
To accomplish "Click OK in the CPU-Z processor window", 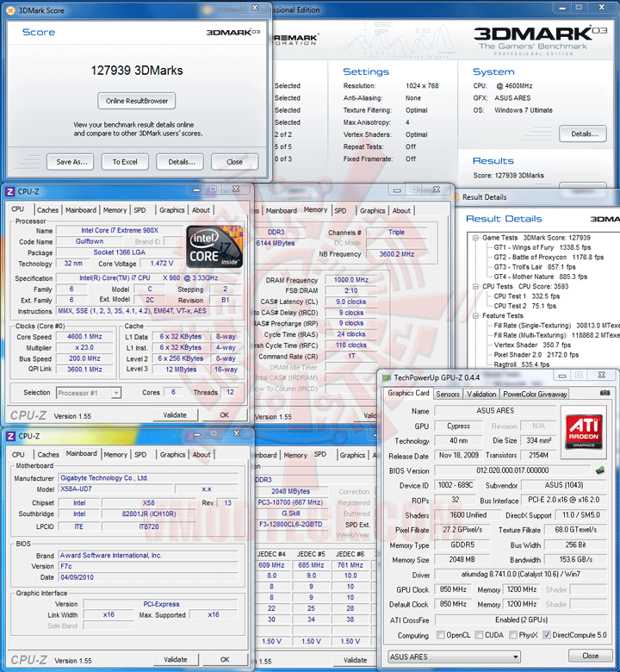I will click(225, 415).
